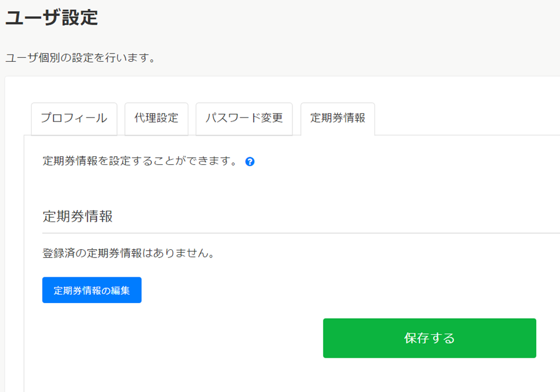560x392 pixels.
Task: Click the 登録済の定期券情報はありません message
Action: tap(129, 253)
